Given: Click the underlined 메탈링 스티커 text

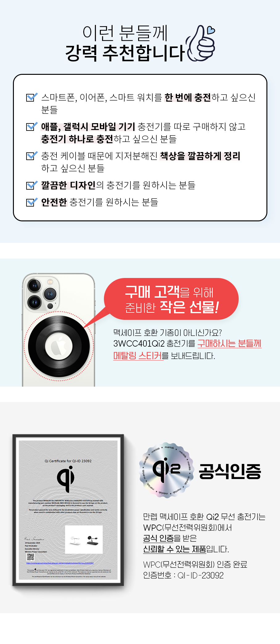Looking at the screenshot, I should click(x=138, y=356).
